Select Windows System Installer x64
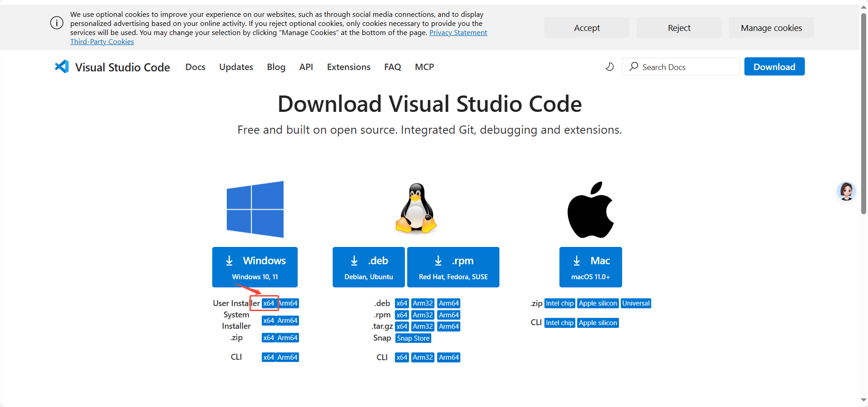This screenshot has height=407, width=868. tap(269, 321)
